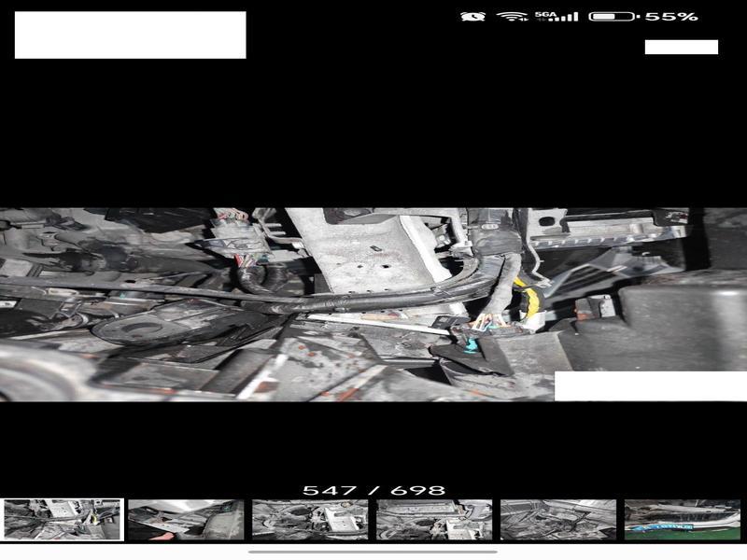Open the sixth thumbnail with teal object

(682, 519)
